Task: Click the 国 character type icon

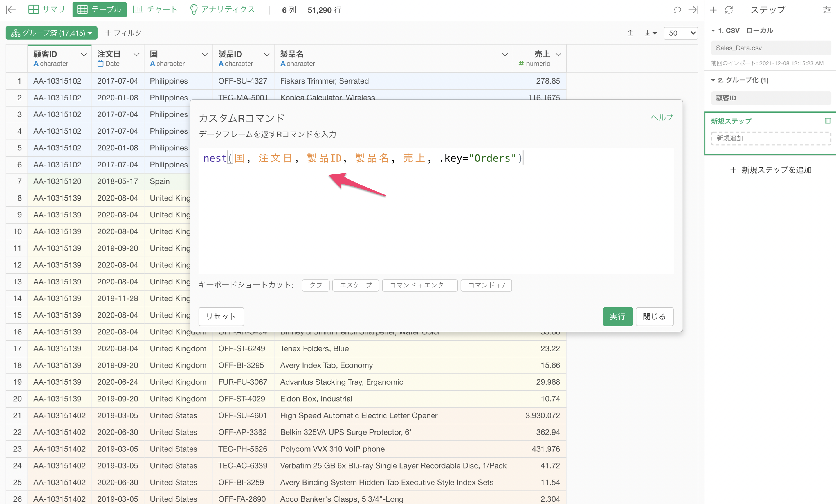Action: [153, 64]
